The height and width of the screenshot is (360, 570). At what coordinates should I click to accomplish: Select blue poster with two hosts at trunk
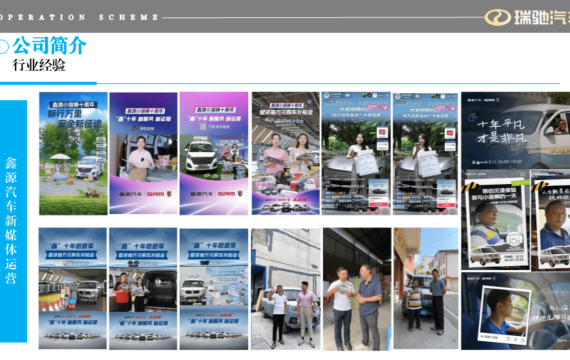pyautogui.click(x=143, y=289)
